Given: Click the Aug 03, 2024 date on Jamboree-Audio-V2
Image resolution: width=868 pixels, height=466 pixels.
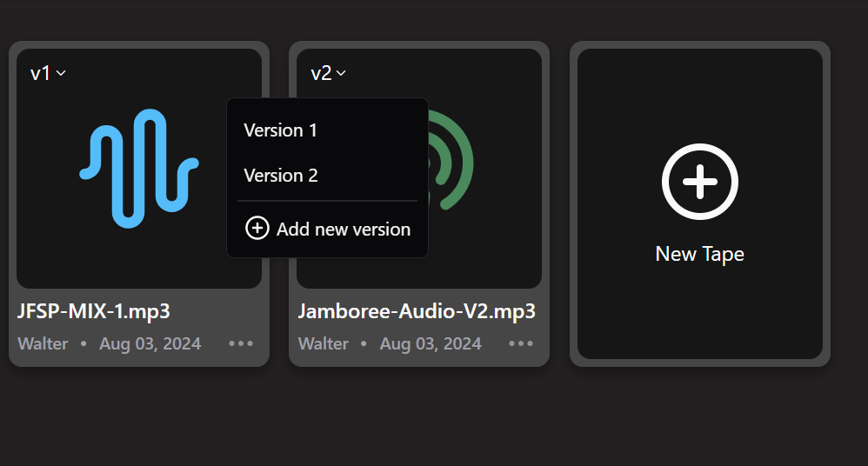Looking at the screenshot, I should [431, 343].
